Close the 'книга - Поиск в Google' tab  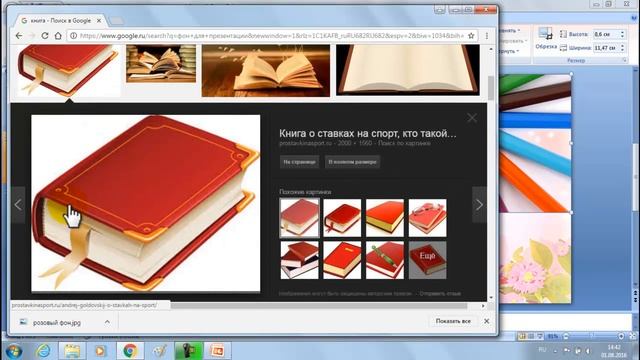click(99, 20)
